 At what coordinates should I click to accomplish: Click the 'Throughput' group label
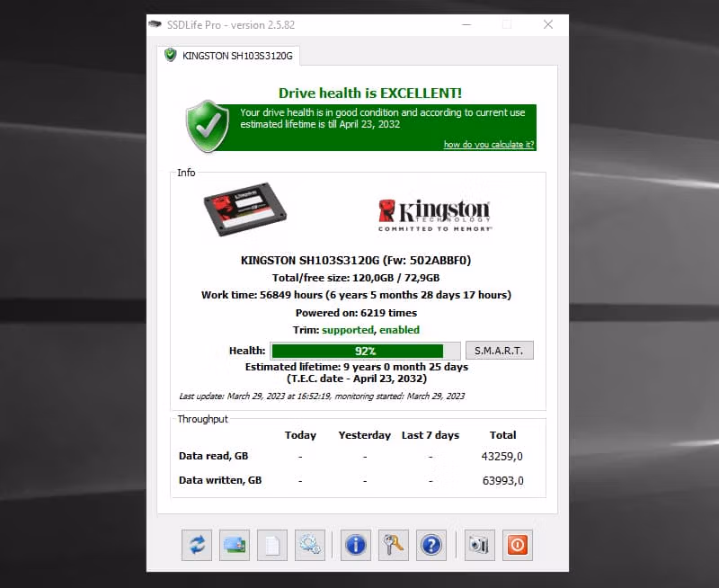[x=203, y=419]
